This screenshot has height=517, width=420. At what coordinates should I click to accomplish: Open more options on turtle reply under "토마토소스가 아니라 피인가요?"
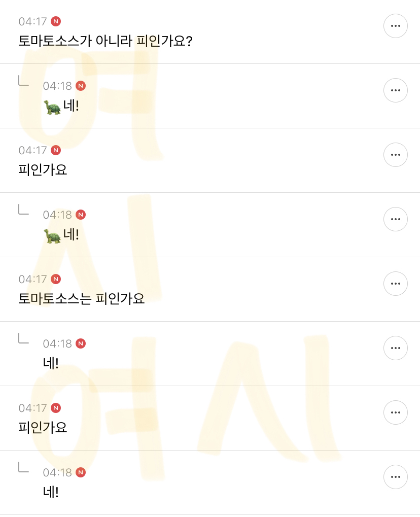click(395, 90)
